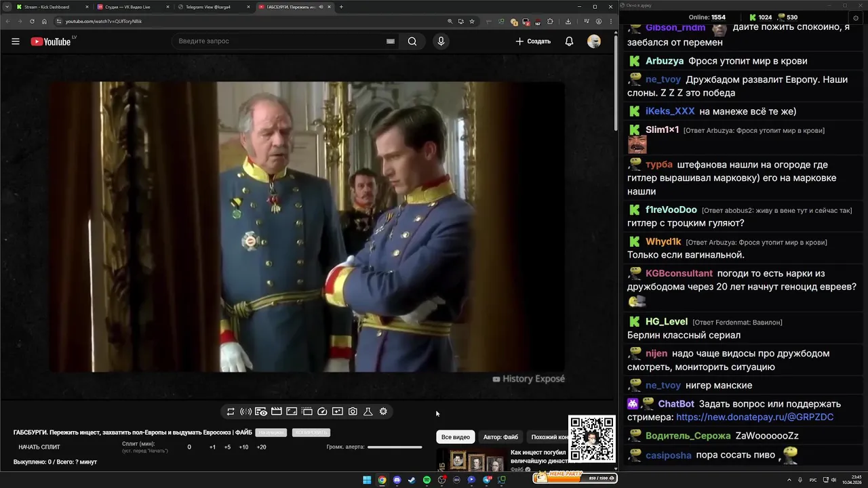Open Steam from the taskbar
The width and height of the screenshot is (868, 488).
pos(412,480)
